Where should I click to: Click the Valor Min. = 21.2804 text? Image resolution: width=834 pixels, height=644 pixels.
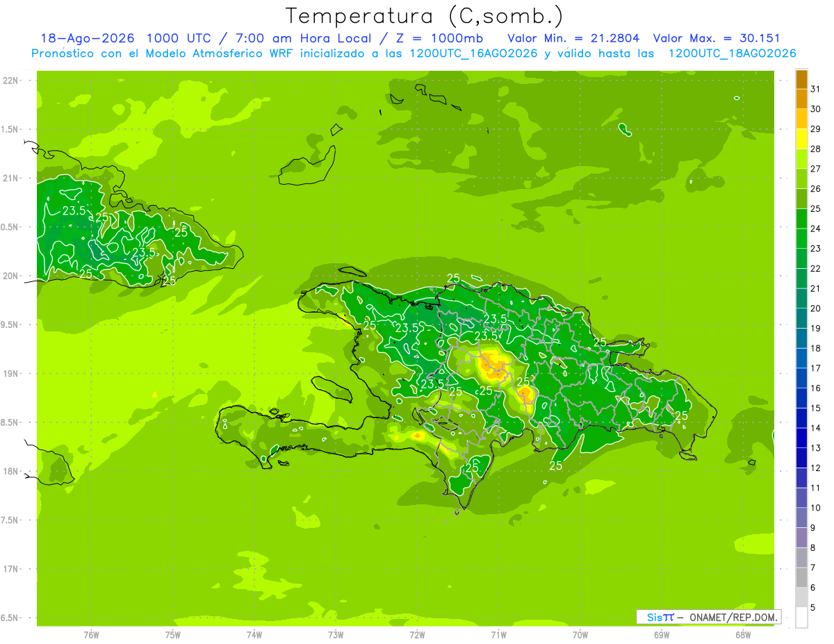coord(573,38)
